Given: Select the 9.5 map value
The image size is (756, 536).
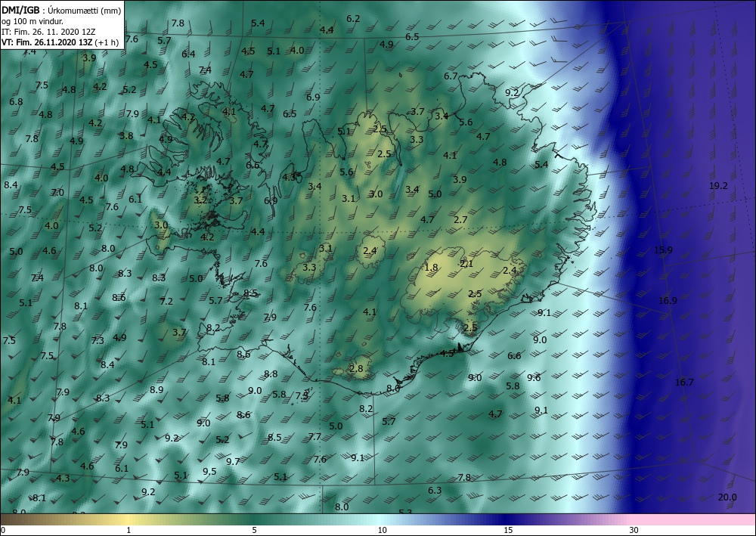Looking at the screenshot, I should tap(209, 472).
